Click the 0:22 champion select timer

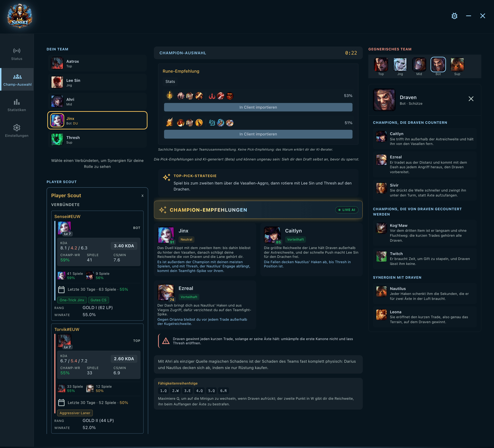tap(351, 53)
